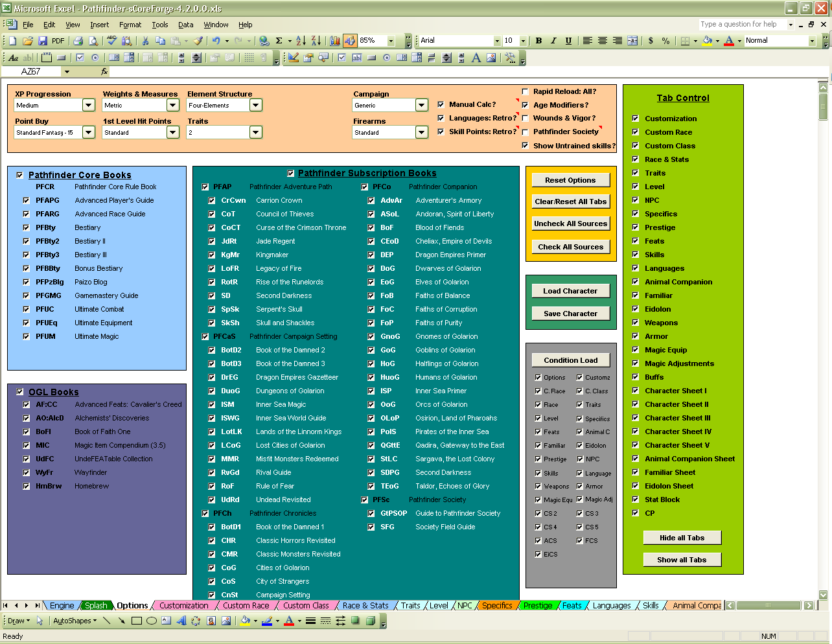Run the ABC Spelling check icon
This screenshot has width=832, height=644.
pos(112,41)
